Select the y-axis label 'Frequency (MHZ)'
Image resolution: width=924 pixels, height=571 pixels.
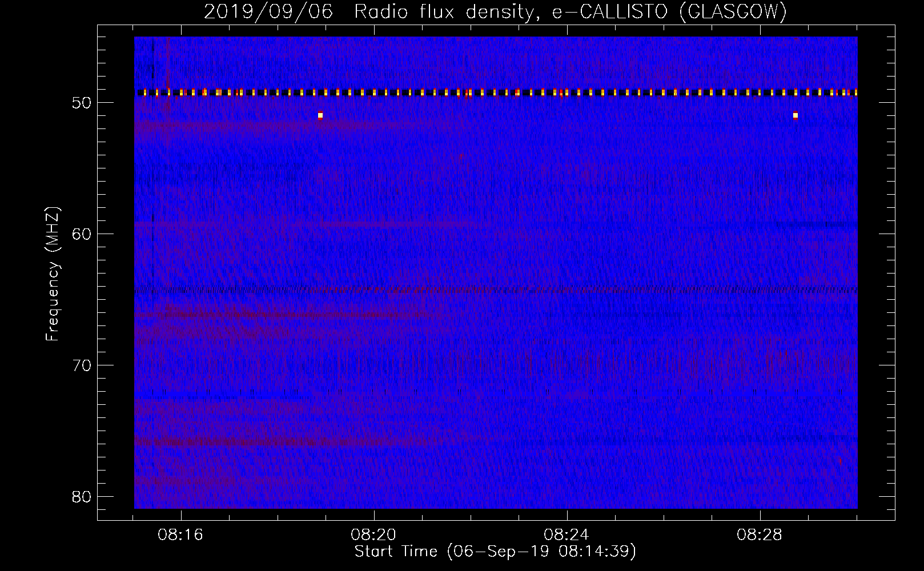coord(53,274)
